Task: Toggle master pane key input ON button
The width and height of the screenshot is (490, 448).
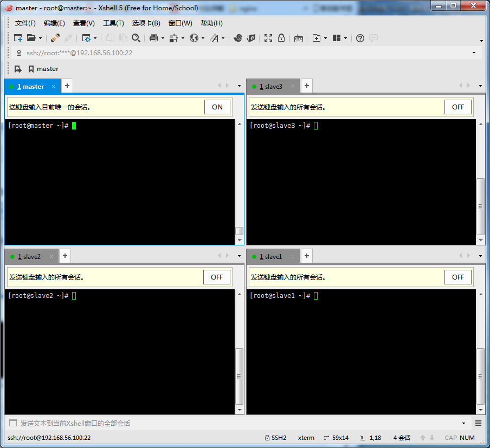Action: coord(217,107)
